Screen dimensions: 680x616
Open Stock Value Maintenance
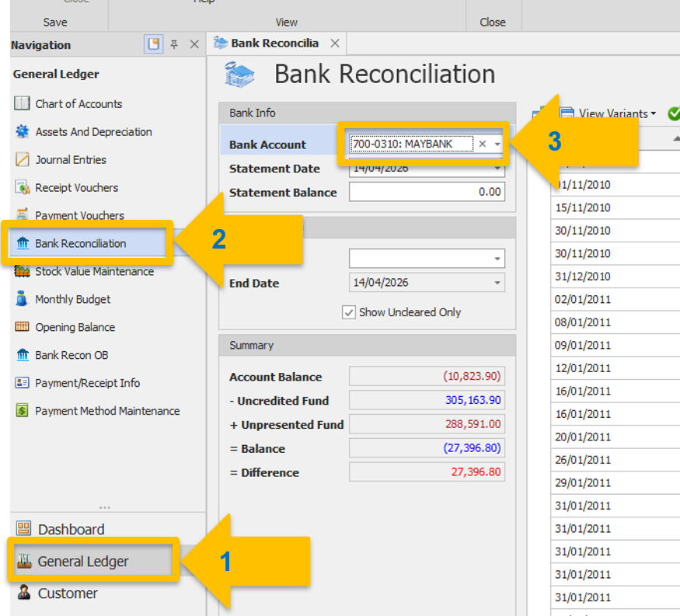[95, 271]
